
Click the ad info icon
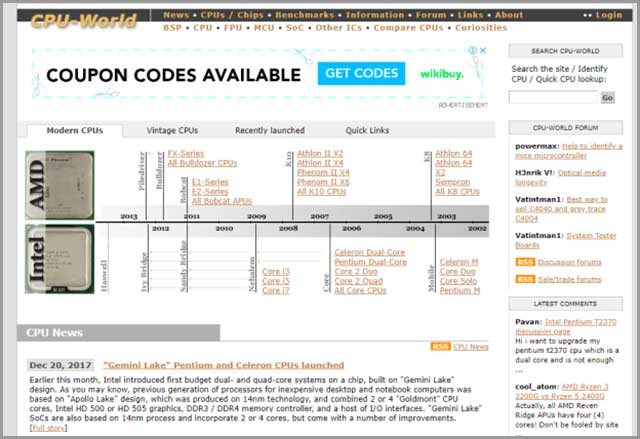point(473,50)
